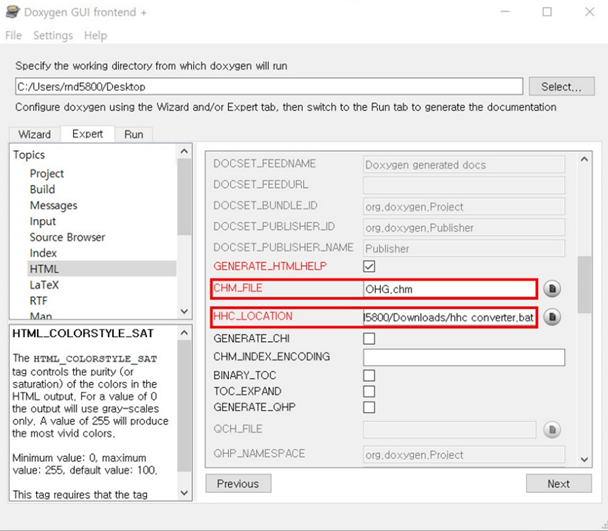Viewport: 608px width, 531px height.
Task: Enable the BINARY_TOC checkbox
Action: [x=369, y=375]
